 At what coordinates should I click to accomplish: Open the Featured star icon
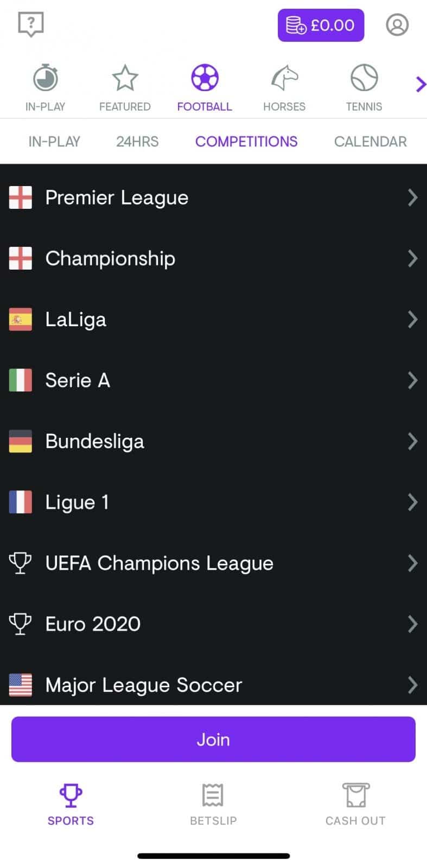(x=125, y=78)
